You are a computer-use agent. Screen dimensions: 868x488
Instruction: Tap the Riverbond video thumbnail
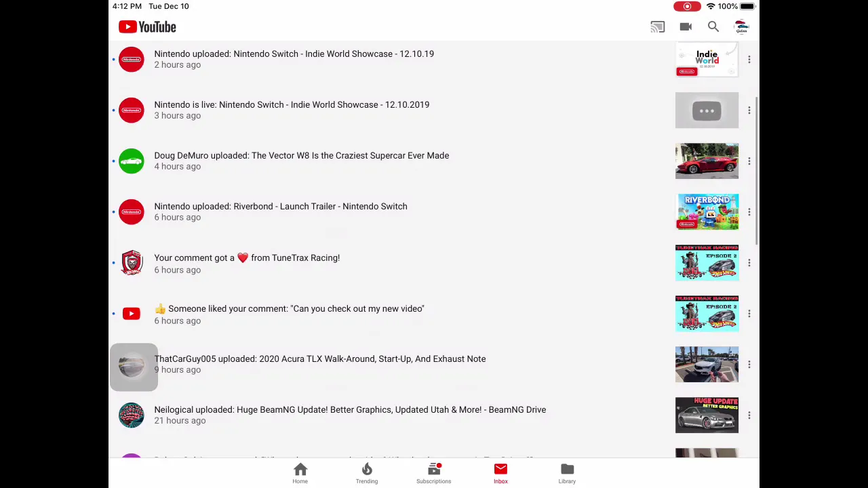pos(707,212)
